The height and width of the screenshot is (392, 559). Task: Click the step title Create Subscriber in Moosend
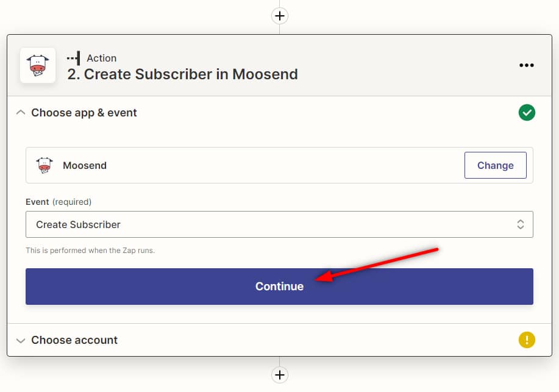point(182,74)
